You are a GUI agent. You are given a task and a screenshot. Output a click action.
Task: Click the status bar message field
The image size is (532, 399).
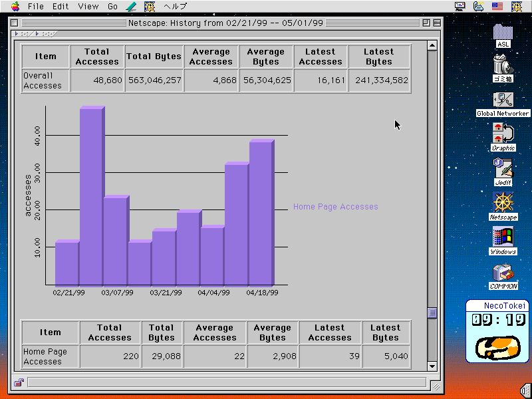(x=227, y=383)
